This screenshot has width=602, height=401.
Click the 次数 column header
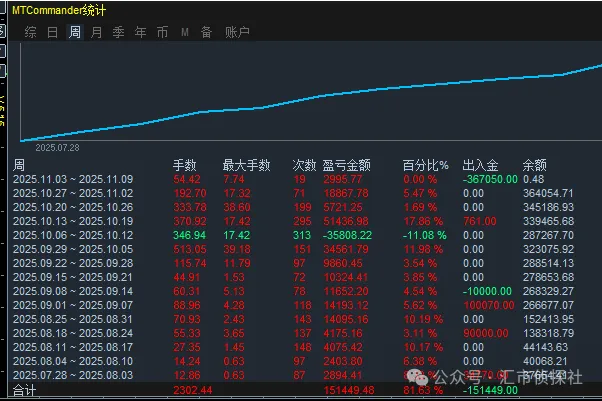pyautogui.click(x=304, y=165)
